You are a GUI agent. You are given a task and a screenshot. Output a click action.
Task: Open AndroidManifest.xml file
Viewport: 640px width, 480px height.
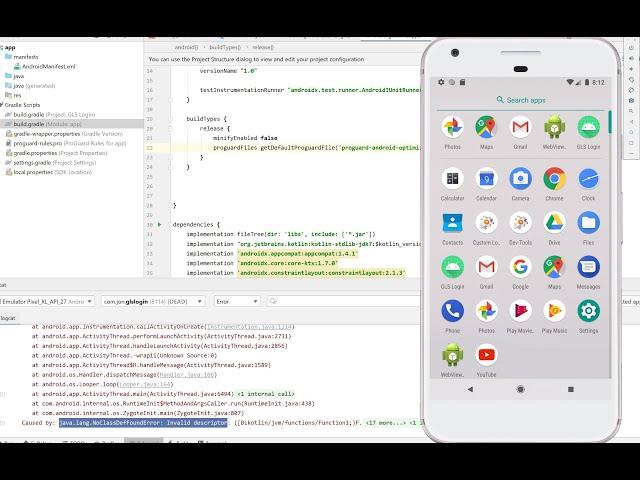tap(44, 67)
